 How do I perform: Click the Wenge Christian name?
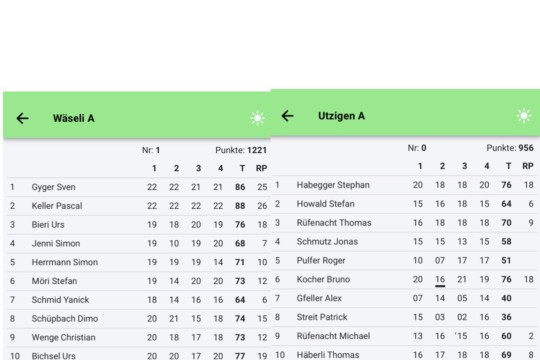pos(63,337)
